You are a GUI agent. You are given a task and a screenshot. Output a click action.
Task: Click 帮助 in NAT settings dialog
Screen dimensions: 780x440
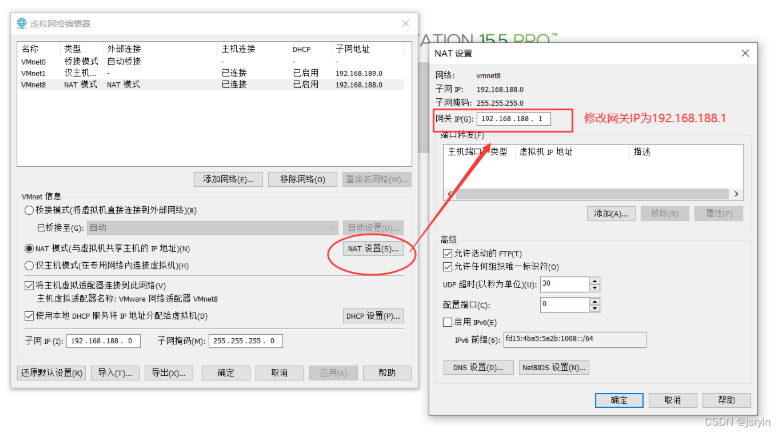pos(726,400)
